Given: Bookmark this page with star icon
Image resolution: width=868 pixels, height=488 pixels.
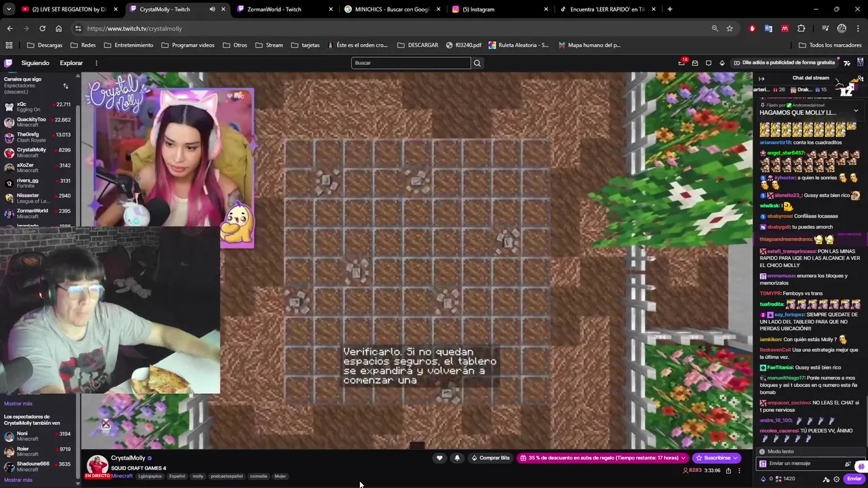Looking at the screenshot, I should pyautogui.click(x=730, y=28).
